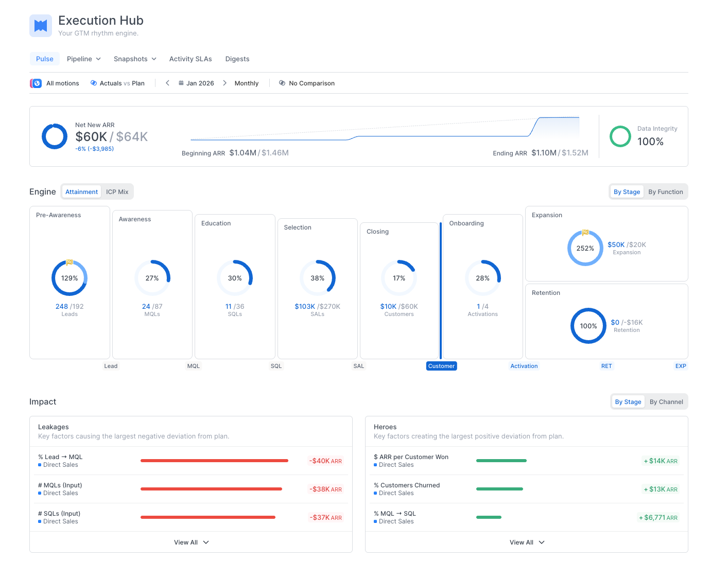The height and width of the screenshot is (561, 728).
Task: Click the calendar icon beside Jan 2026
Action: coord(181,83)
